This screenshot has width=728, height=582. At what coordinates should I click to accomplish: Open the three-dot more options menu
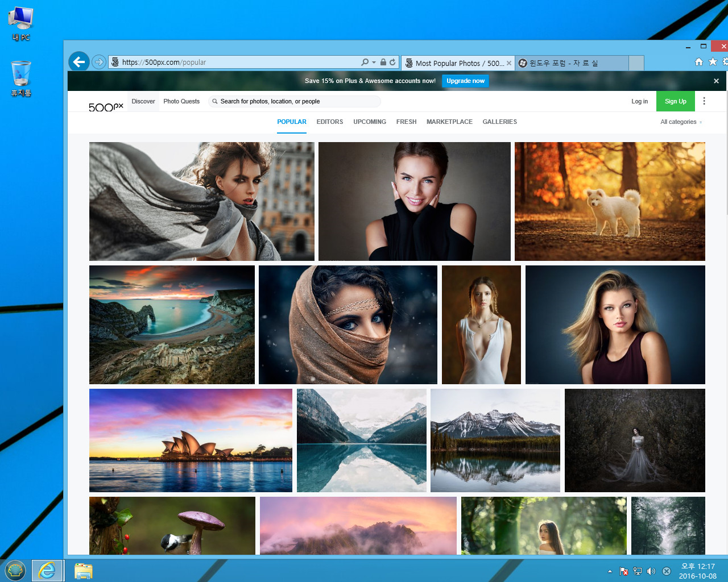(704, 101)
